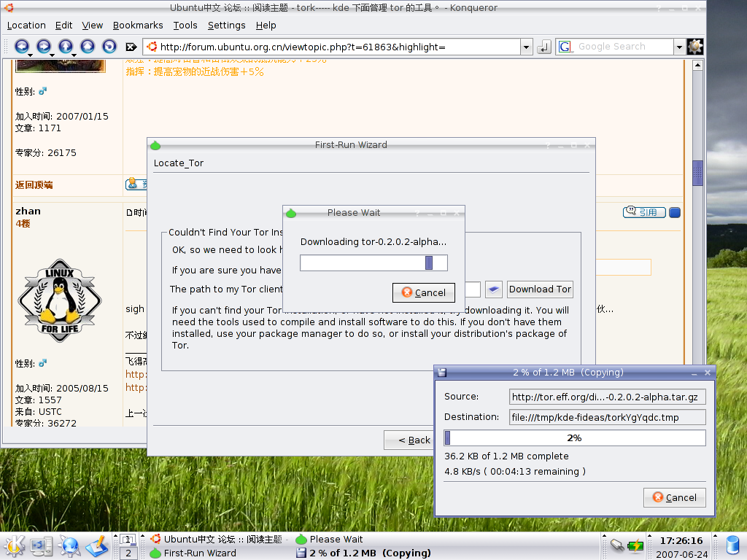
Task: Click the green onion icon on First-Run Wizard title
Action: click(155, 145)
